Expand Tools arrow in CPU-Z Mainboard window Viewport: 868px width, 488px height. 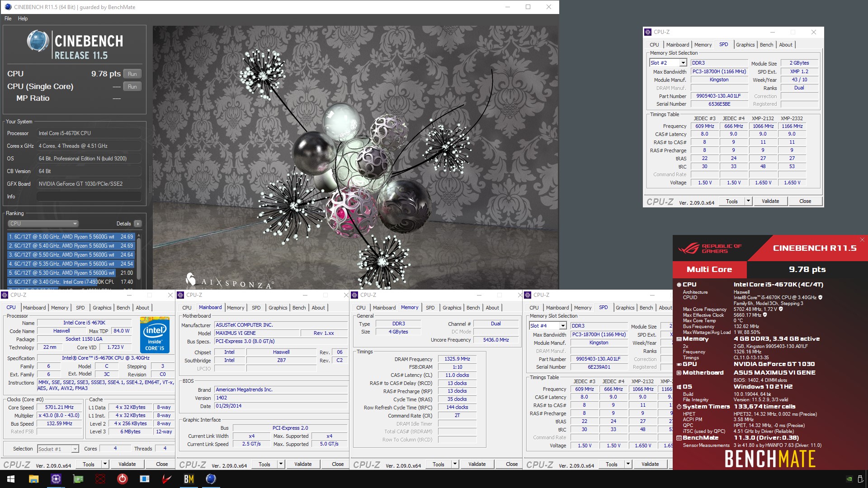281,464
